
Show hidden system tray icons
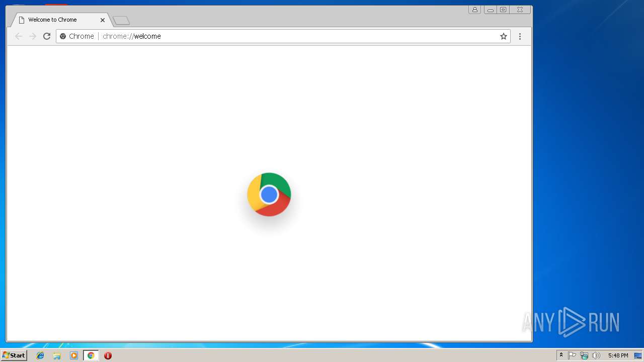561,355
